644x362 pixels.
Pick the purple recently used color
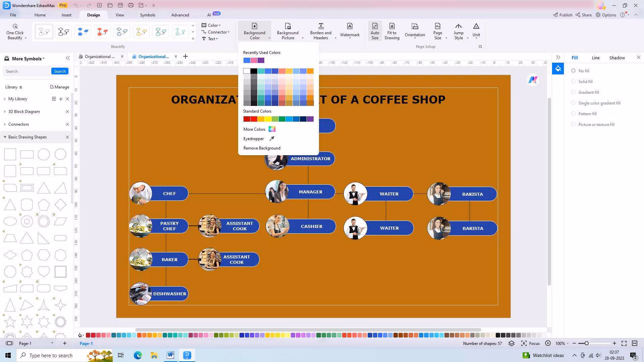(x=261, y=60)
